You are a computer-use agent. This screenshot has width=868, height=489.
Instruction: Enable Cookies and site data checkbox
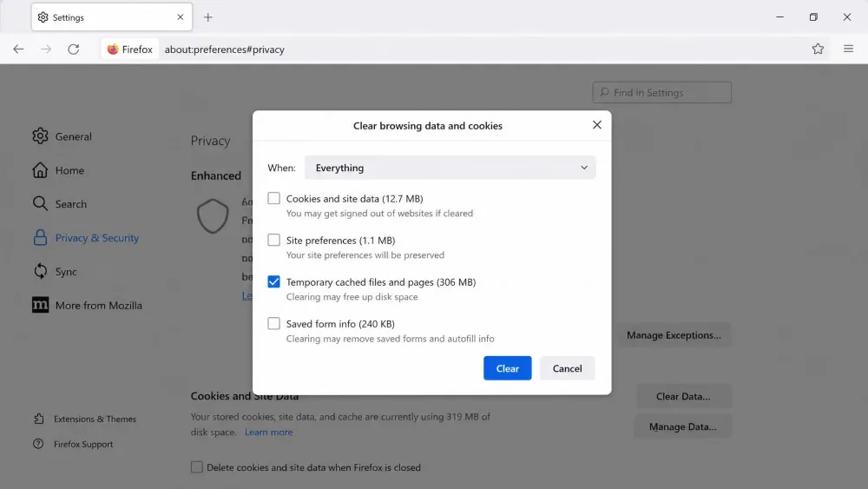[274, 198]
